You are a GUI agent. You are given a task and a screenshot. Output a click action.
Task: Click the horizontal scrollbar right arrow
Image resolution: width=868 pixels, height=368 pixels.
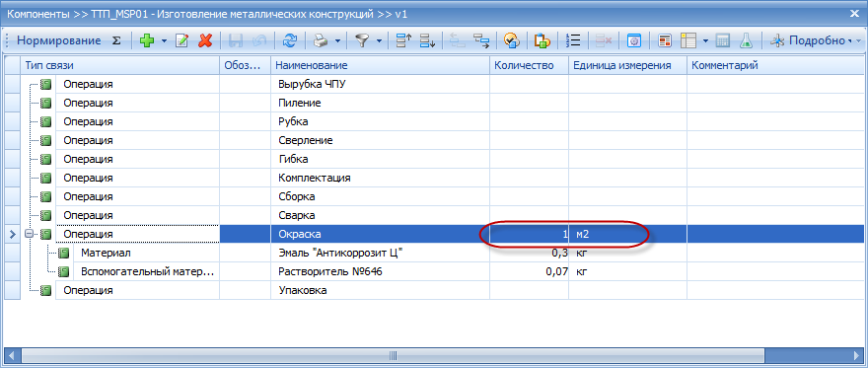tap(856, 355)
